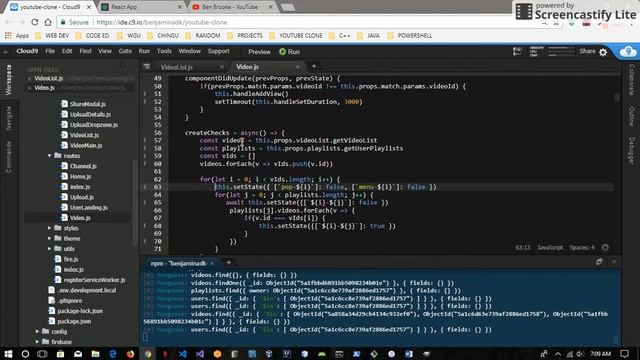Open Channel.js in the routes folder
Viewport: 640px width, 360px height.
point(83,166)
